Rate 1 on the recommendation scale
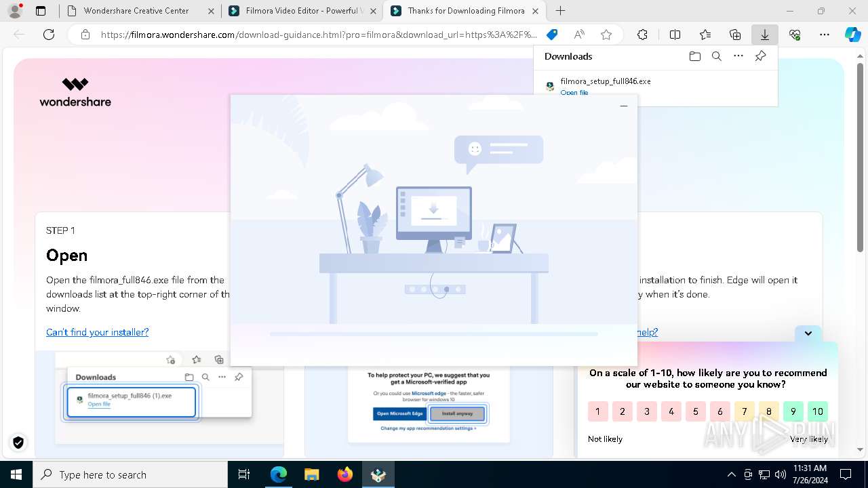This screenshot has width=868, height=488. coord(597,411)
